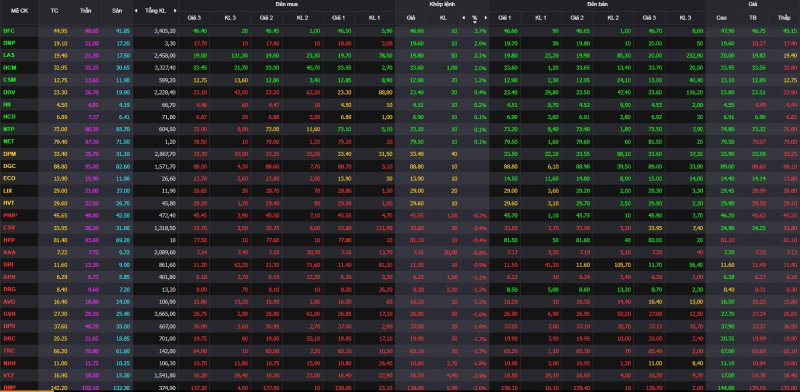Screen dimensions: 800x392
Task: Open stock symbol GVR
Action: pyautogui.click(x=9, y=314)
